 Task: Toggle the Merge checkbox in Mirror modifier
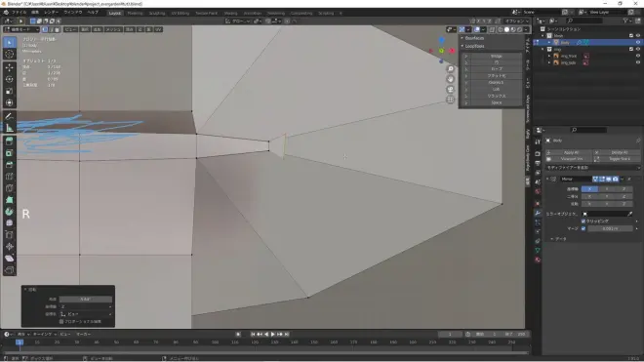pyautogui.click(x=584, y=228)
